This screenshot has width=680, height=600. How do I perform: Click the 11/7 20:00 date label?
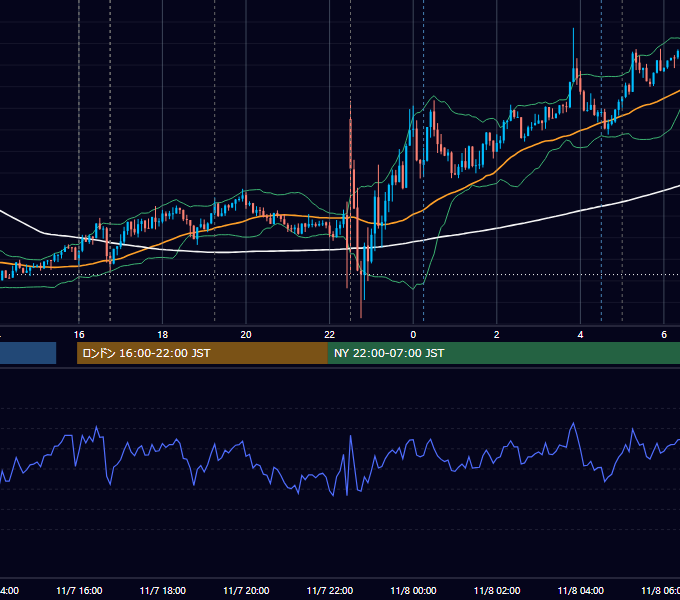[246, 590]
